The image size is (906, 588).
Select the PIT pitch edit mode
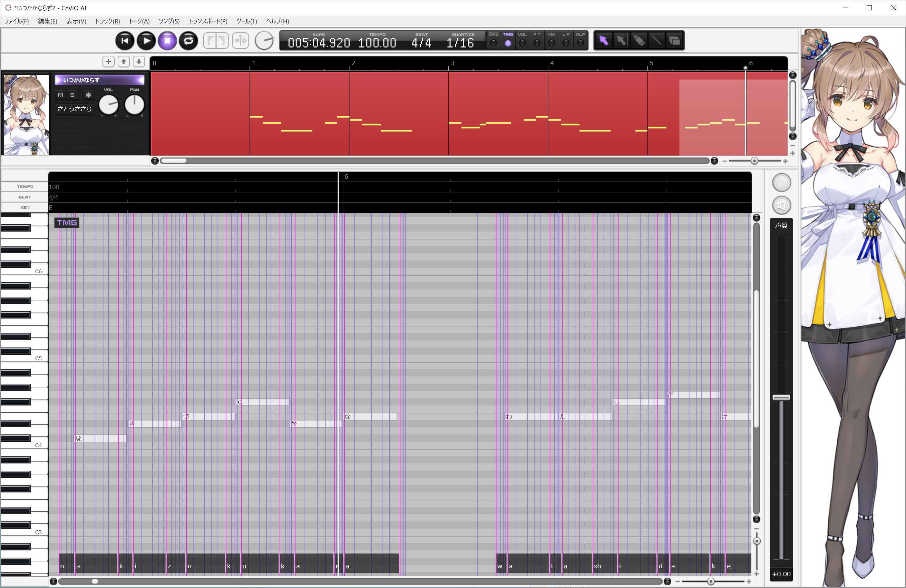(537, 40)
